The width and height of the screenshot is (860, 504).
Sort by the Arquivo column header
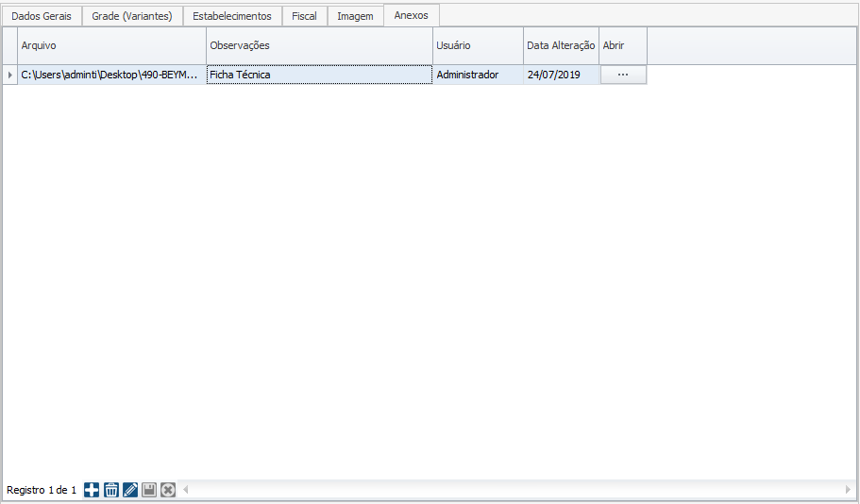pyautogui.click(x=111, y=45)
